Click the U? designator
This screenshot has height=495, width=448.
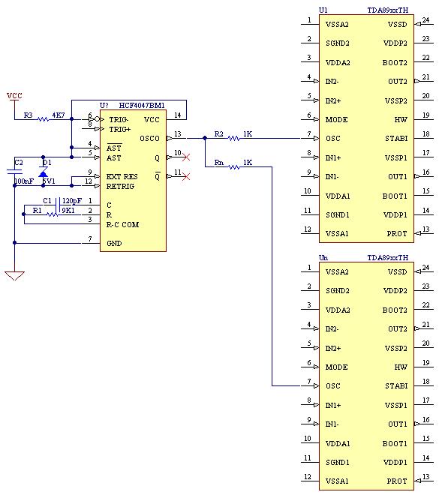tap(104, 106)
